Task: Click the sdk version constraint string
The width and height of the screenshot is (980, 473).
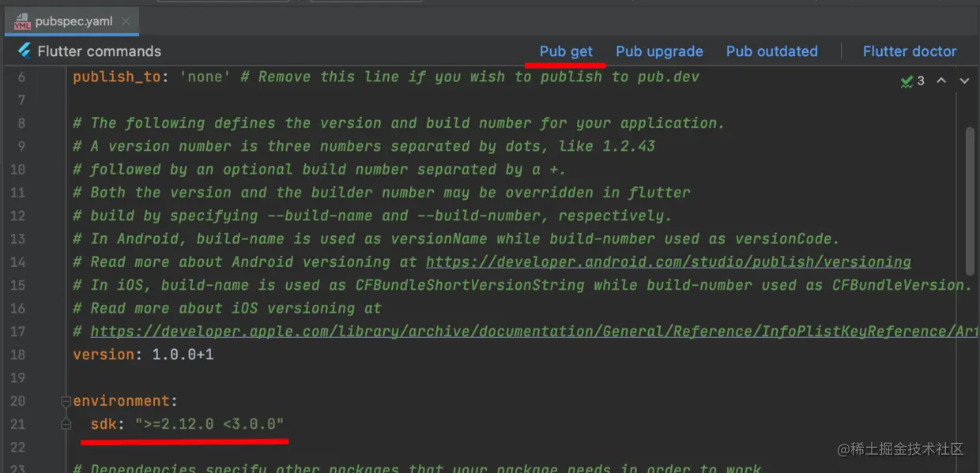Action: 209,424
